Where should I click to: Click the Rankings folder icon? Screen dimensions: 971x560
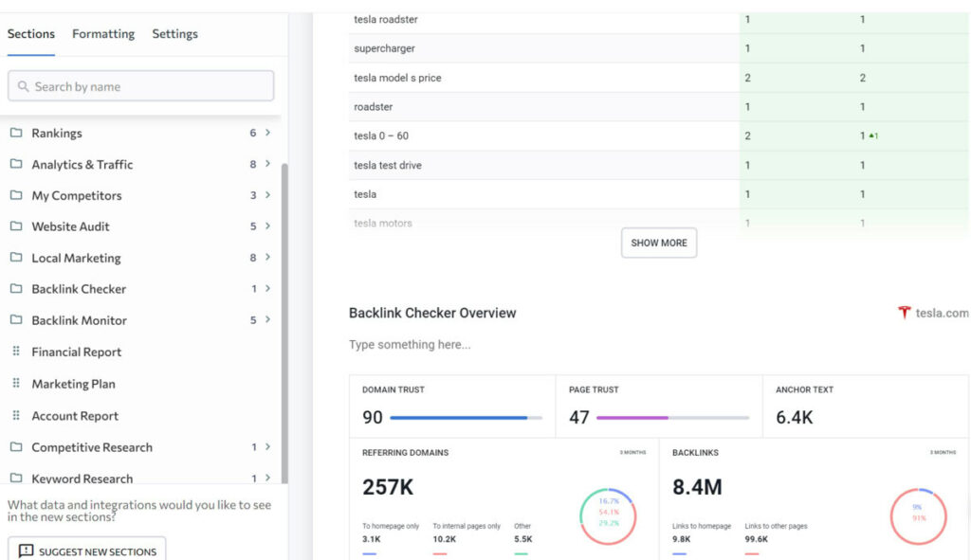point(16,133)
